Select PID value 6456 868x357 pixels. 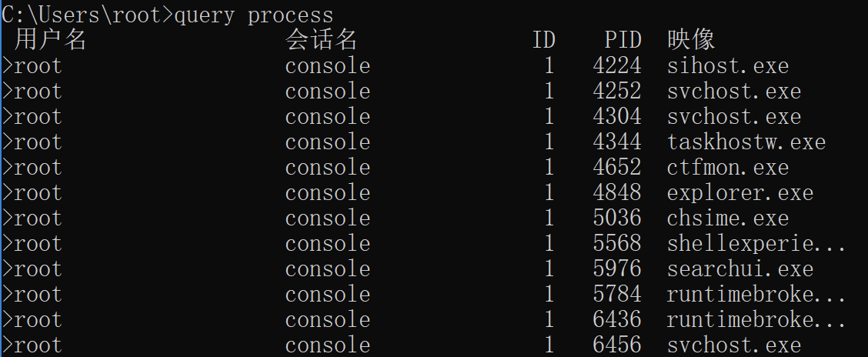point(616,345)
